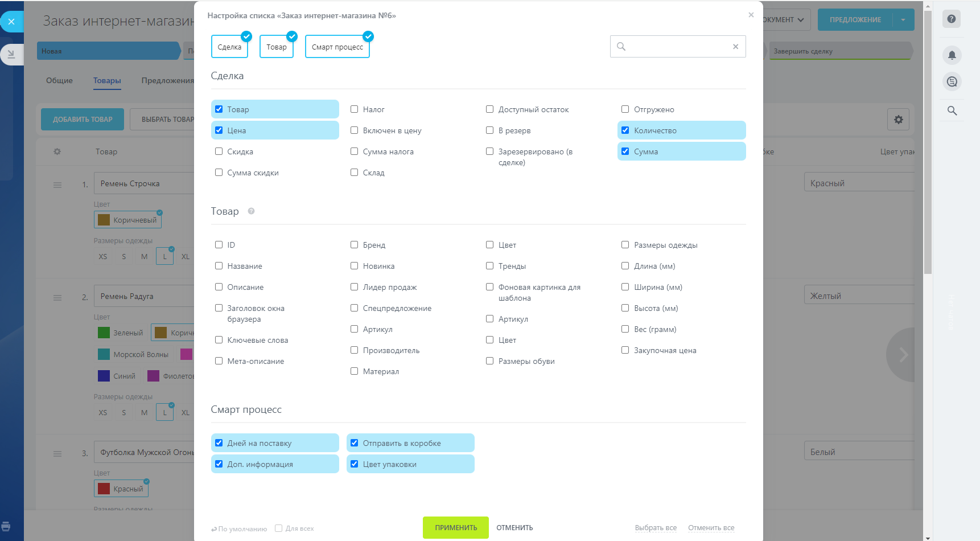Open the Документ dropdown menu
Screen dimensions: 980x541
784,20
